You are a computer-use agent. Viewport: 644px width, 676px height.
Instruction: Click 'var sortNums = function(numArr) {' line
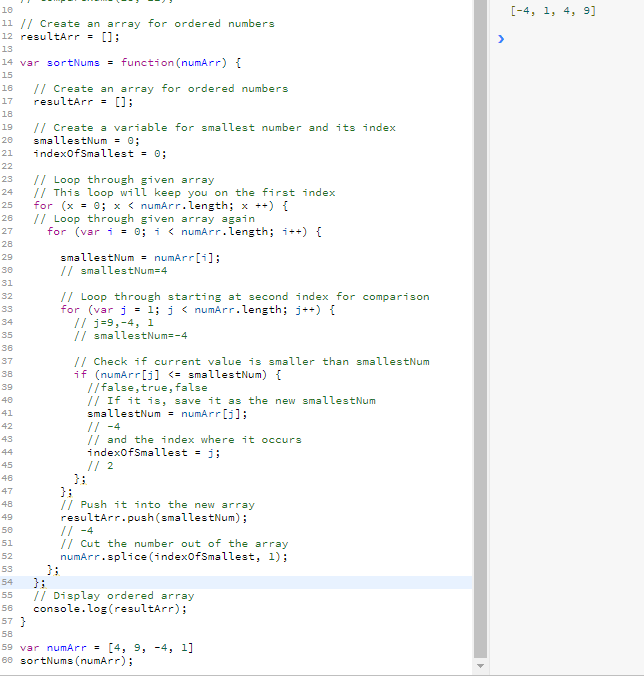click(x=131, y=63)
